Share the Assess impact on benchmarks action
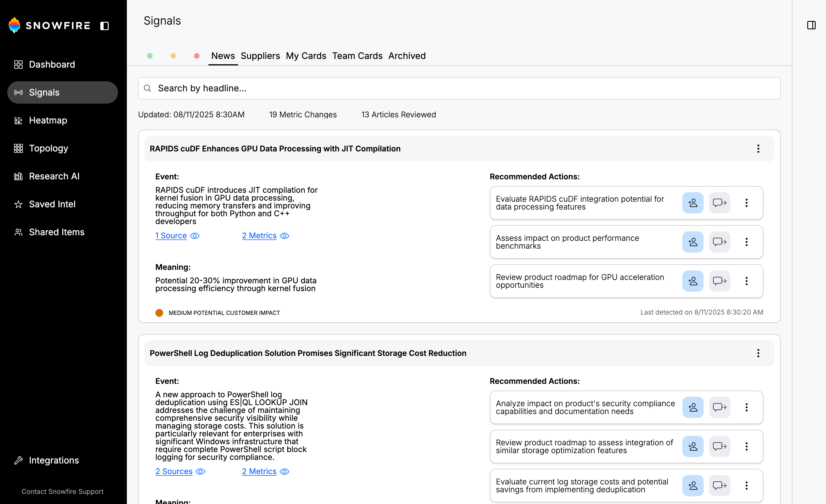The height and width of the screenshot is (504, 826). pos(720,242)
